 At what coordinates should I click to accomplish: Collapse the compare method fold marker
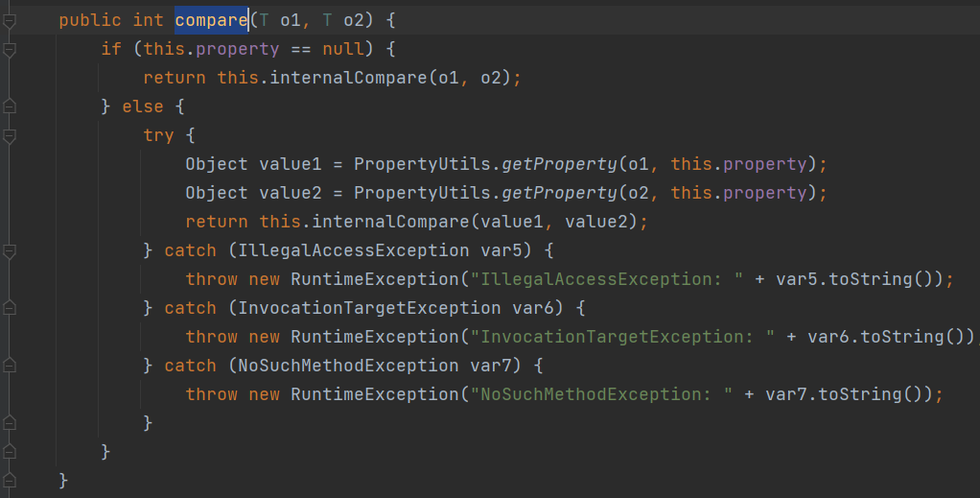10,20
